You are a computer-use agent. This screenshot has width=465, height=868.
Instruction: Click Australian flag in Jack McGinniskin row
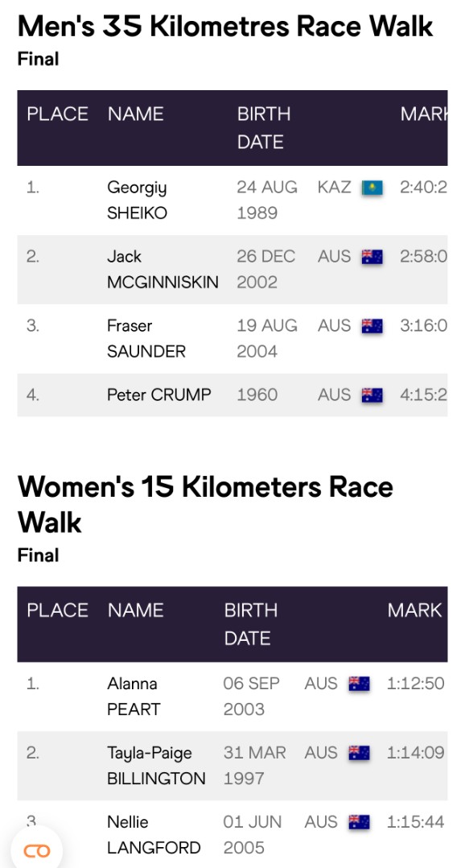[372, 257]
